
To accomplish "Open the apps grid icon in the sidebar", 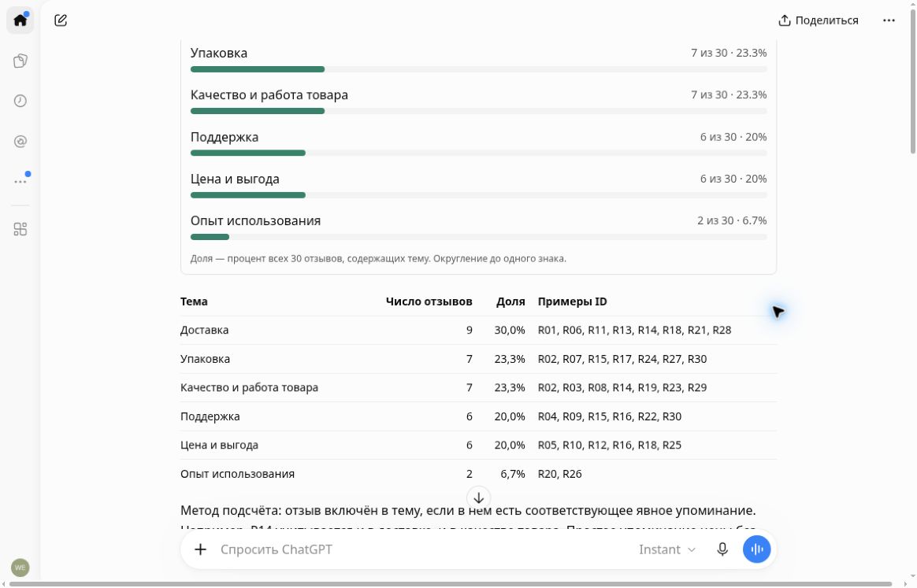I will tap(20, 229).
